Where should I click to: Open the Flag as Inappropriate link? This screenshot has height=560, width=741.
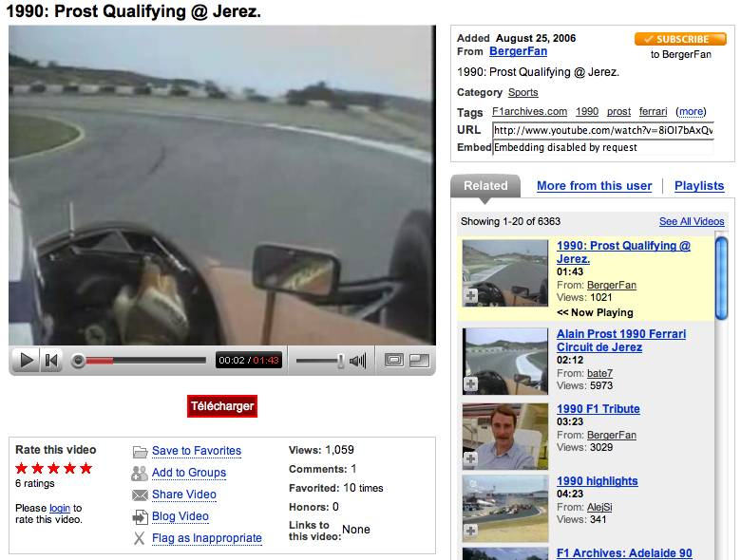[x=207, y=538]
